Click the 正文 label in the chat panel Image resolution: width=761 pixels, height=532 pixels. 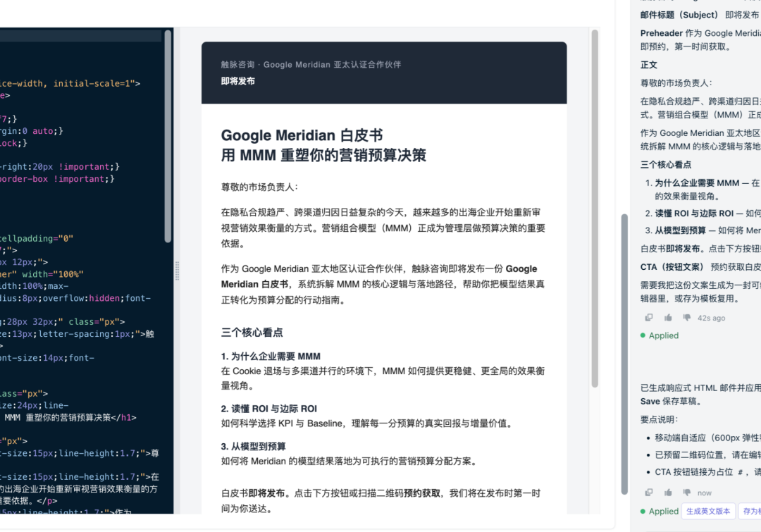tap(648, 65)
